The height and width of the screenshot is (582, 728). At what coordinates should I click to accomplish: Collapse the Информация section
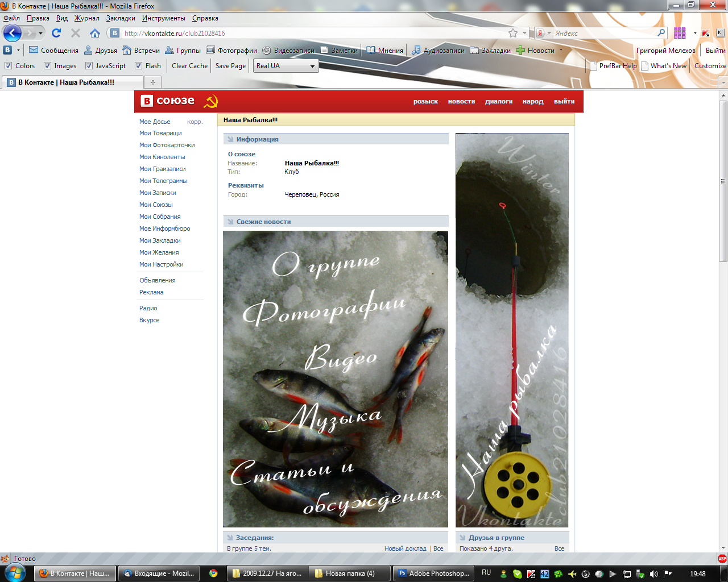[230, 139]
